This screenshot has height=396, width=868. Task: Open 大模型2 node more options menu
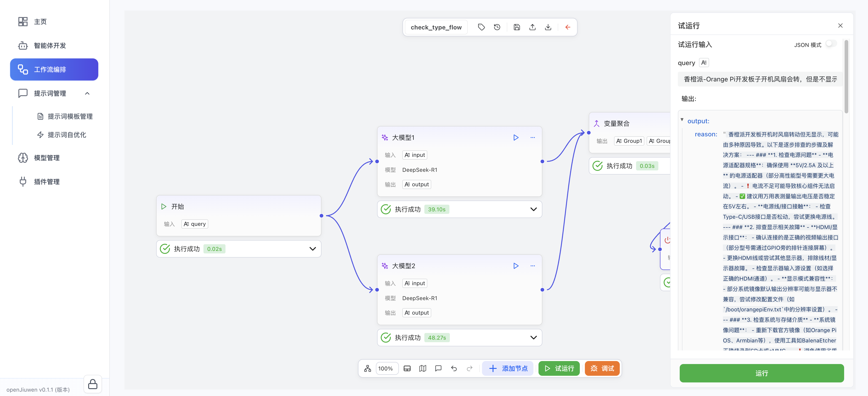click(532, 266)
